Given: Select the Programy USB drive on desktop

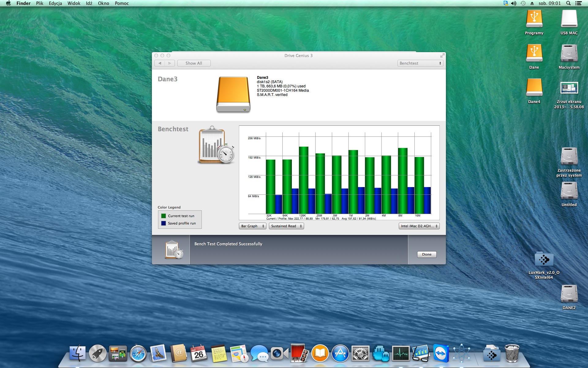Looking at the screenshot, I should (534, 19).
